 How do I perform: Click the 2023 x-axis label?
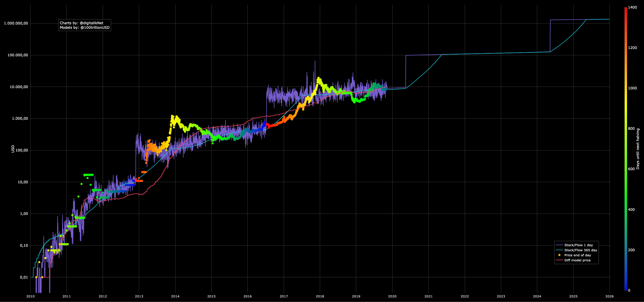(501, 296)
